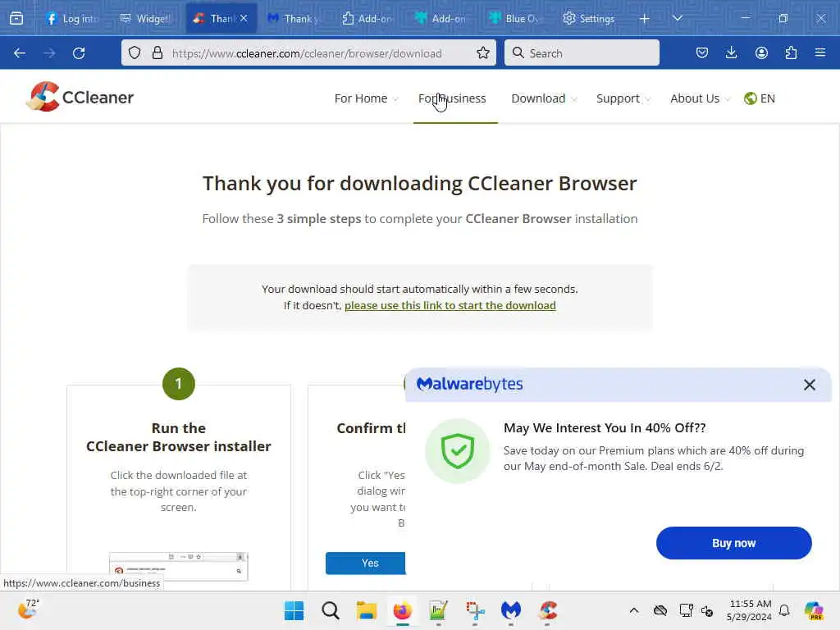
Task: Switch to the Facebook Log in tab
Action: click(x=72, y=19)
